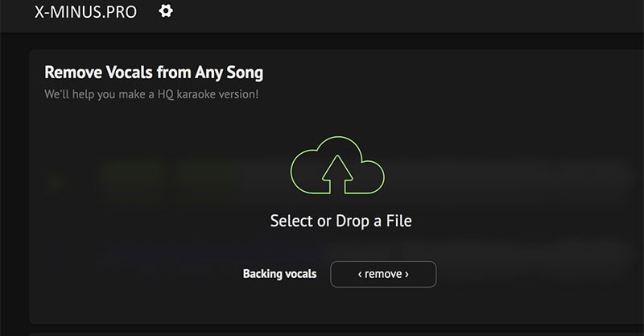Select the 'Select or Drop a File' text
This screenshot has height=336, width=644.
(x=341, y=221)
